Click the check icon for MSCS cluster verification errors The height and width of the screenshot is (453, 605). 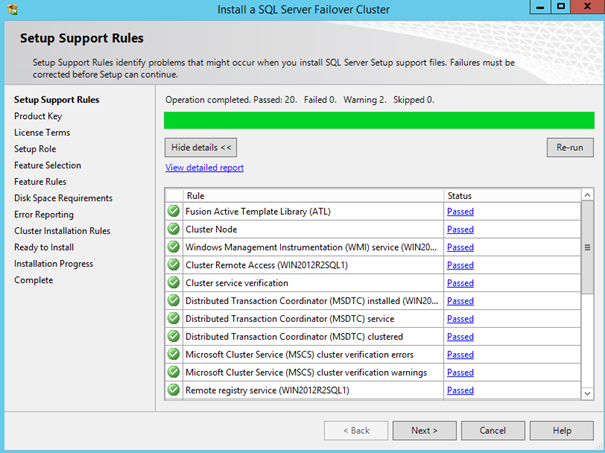coord(174,354)
